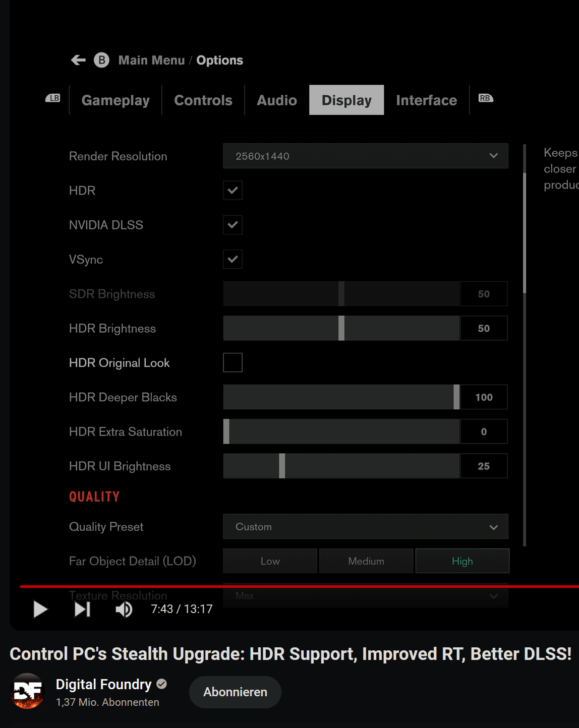Image resolution: width=579 pixels, height=728 pixels.
Task: Disable the HDR checkbox
Action: tap(233, 190)
